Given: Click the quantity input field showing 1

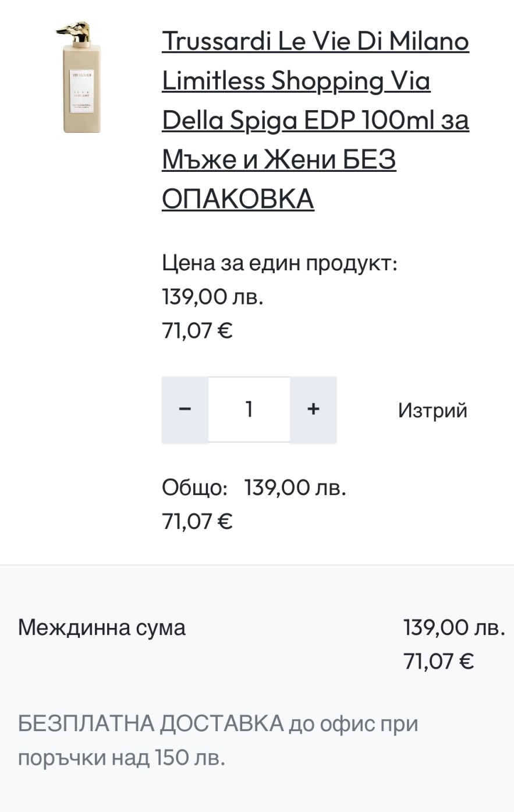Looking at the screenshot, I should (249, 409).
